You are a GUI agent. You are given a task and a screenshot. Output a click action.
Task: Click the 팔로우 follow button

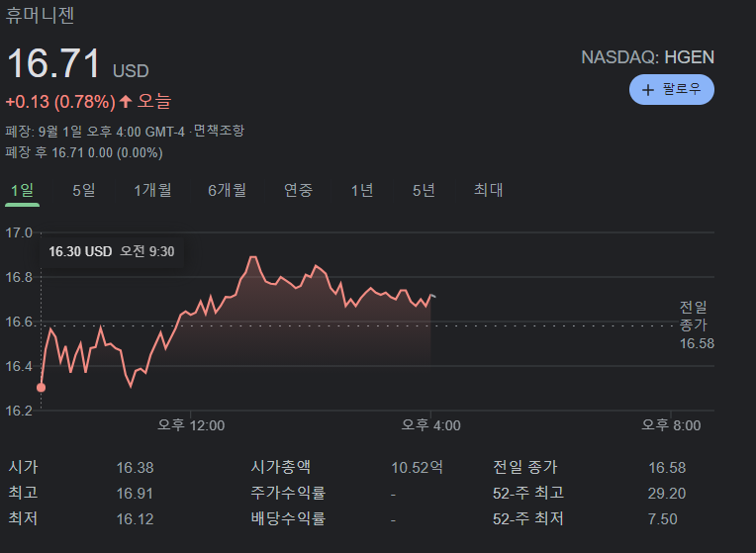pos(672,90)
